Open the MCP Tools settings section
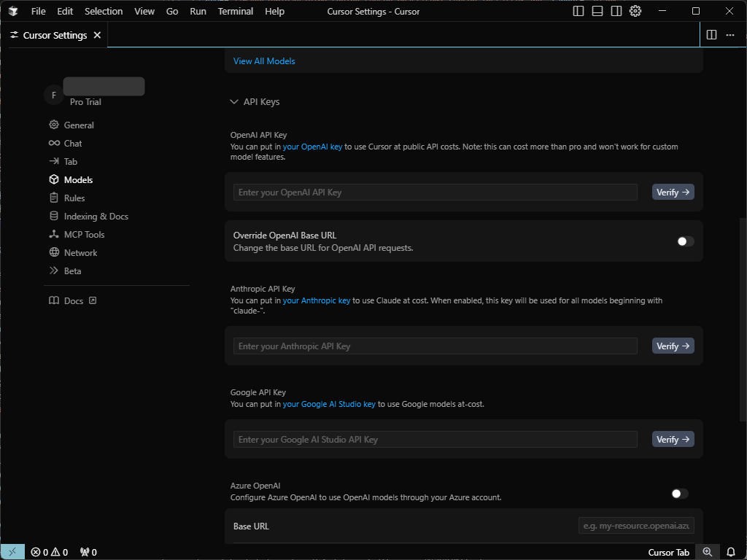This screenshot has width=747, height=560. [84, 234]
